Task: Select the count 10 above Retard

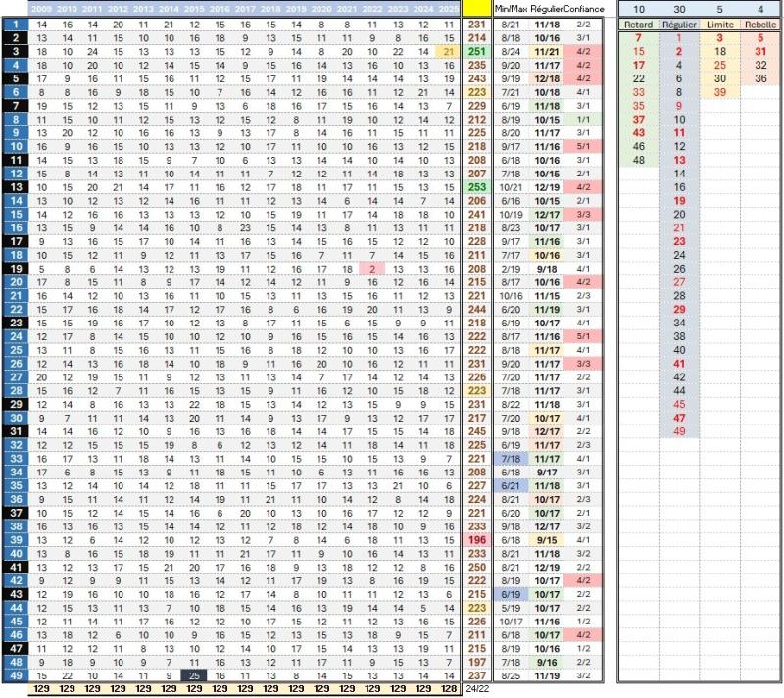Action: (638, 8)
